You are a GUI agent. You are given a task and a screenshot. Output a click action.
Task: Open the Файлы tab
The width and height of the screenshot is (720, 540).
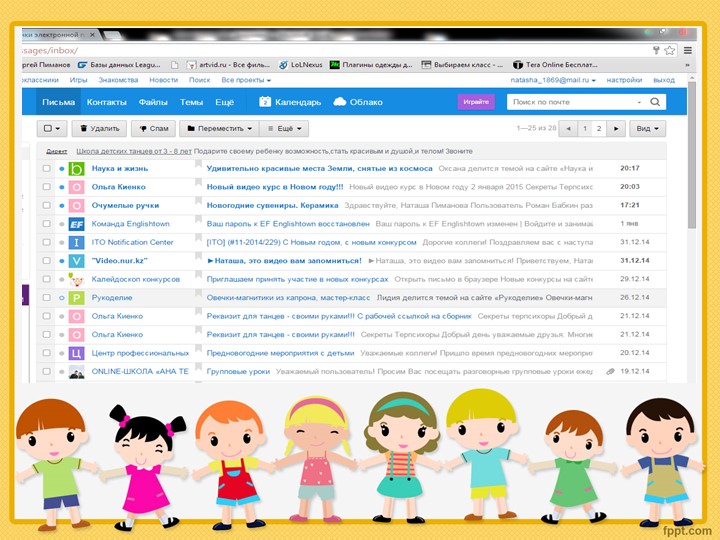tap(153, 102)
